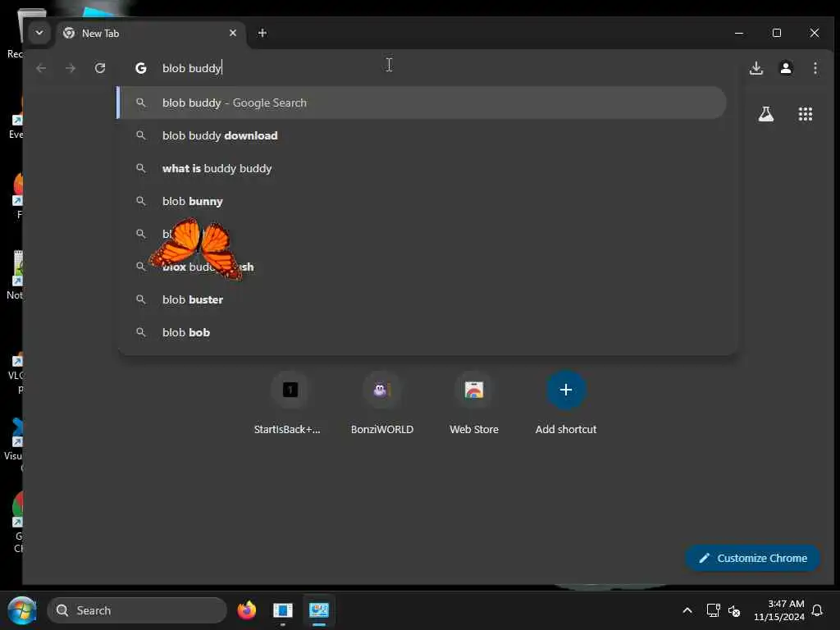840x630 pixels.
Task: Choose 'blob bob' suggestion
Action: pyautogui.click(x=422, y=332)
